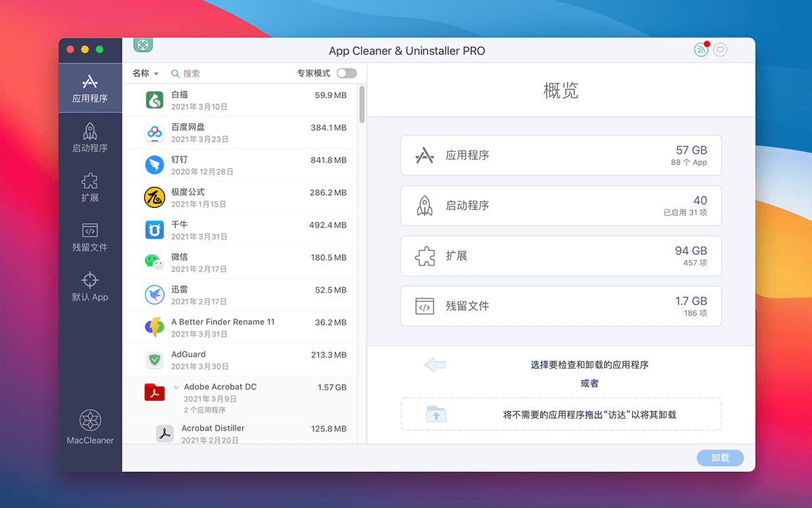Select the 白描 app icon

tap(155, 100)
